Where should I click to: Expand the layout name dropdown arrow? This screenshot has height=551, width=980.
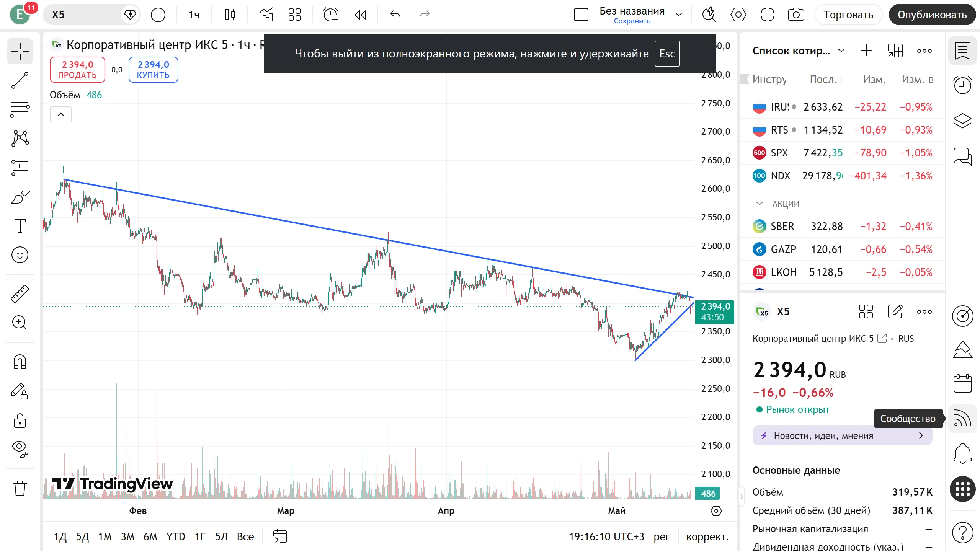point(679,15)
